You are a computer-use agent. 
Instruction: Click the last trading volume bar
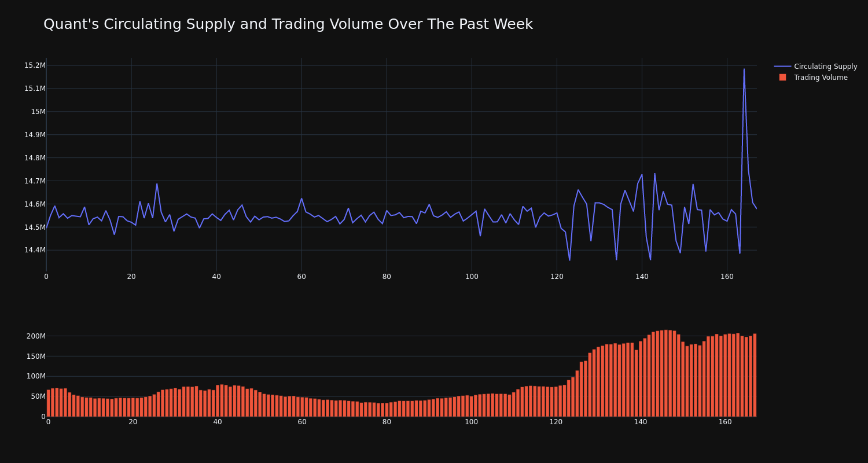coord(755,375)
